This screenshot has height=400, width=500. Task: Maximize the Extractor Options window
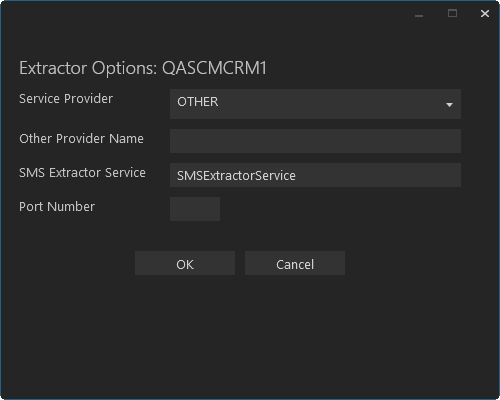[452, 14]
